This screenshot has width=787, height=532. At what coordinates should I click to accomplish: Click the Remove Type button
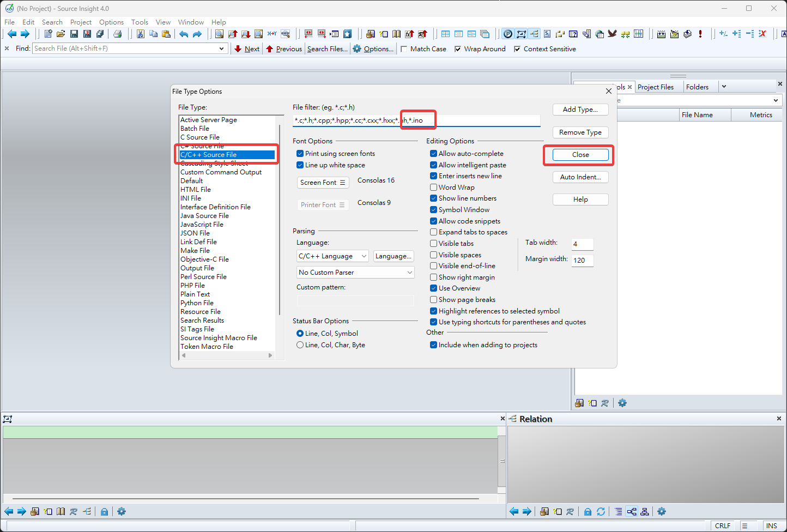580,132
